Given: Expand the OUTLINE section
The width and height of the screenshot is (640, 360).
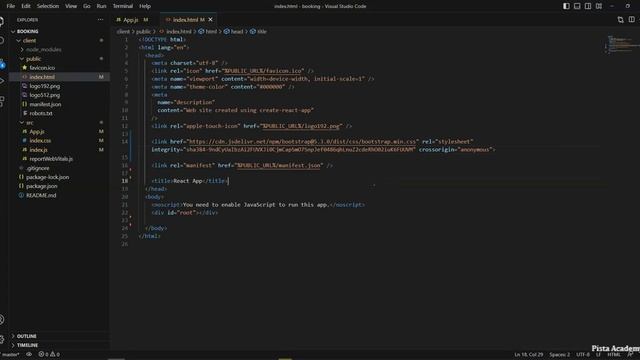Looking at the screenshot, I should pyautogui.click(x=27, y=336).
